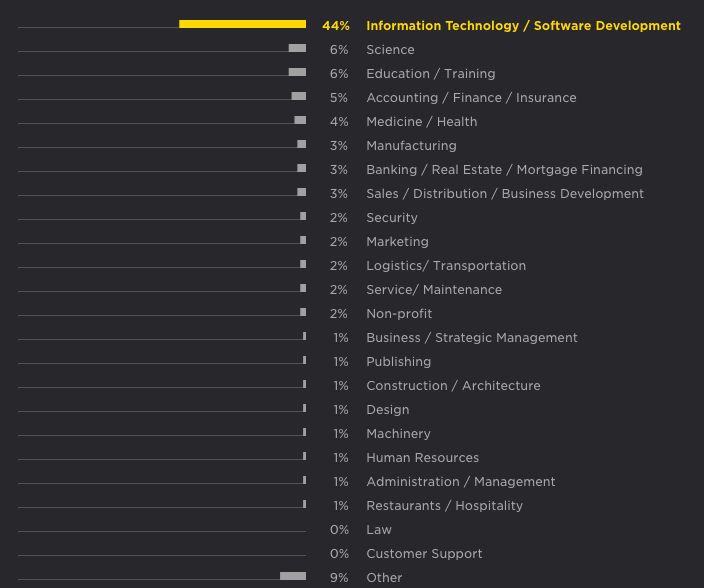Click the 44% percentage value
704x588 pixels.
click(x=336, y=26)
